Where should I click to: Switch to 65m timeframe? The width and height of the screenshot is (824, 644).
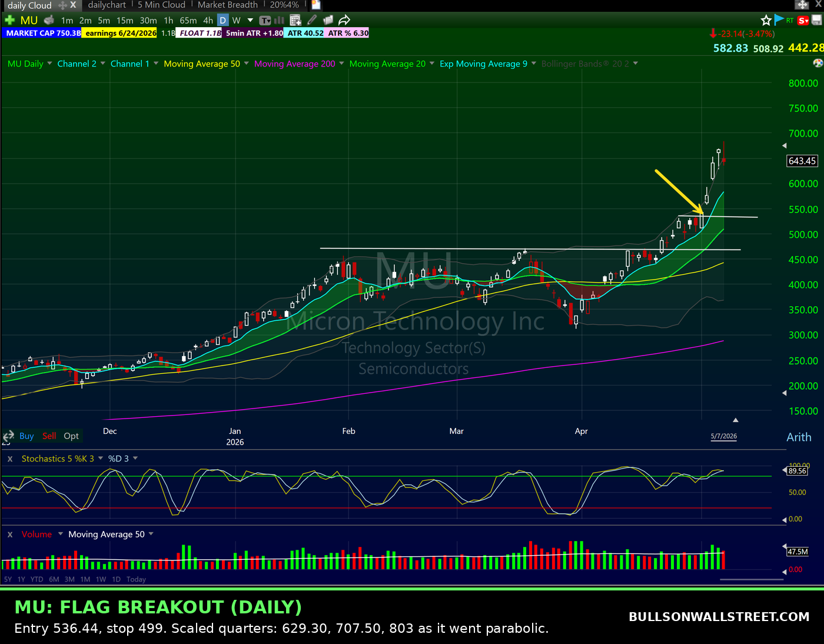pyautogui.click(x=188, y=21)
